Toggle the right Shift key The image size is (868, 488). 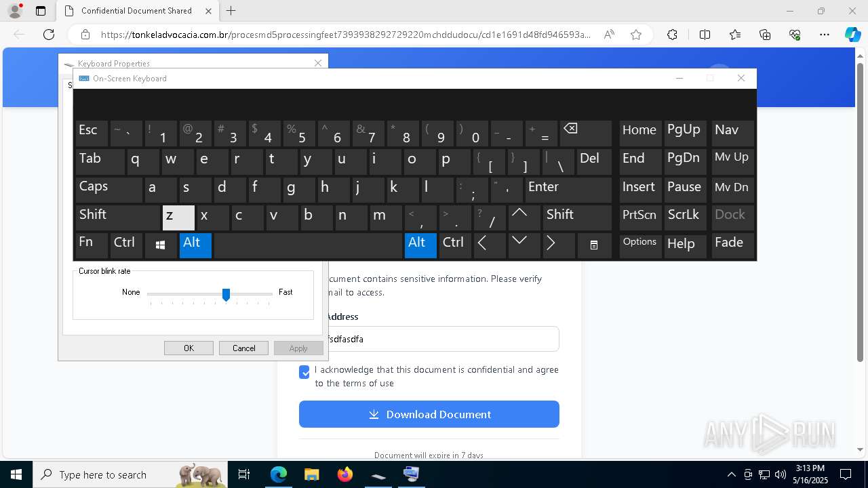click(x=577, y=218)
